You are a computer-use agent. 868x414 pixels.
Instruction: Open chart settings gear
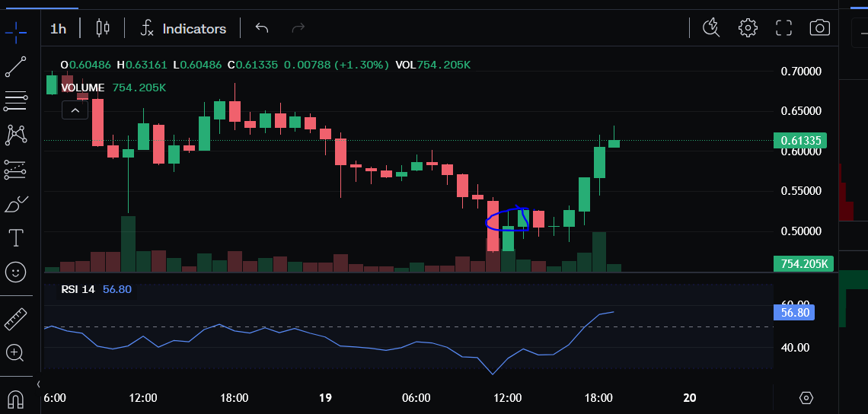click(x=748, y=27)
